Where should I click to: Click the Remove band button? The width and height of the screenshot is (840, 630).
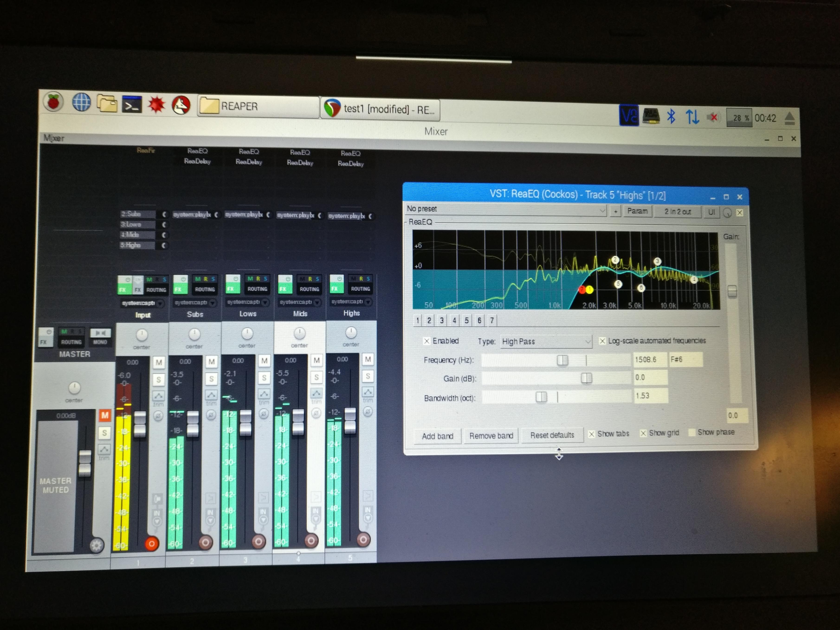pyautogui.click(x=491, y=436)
